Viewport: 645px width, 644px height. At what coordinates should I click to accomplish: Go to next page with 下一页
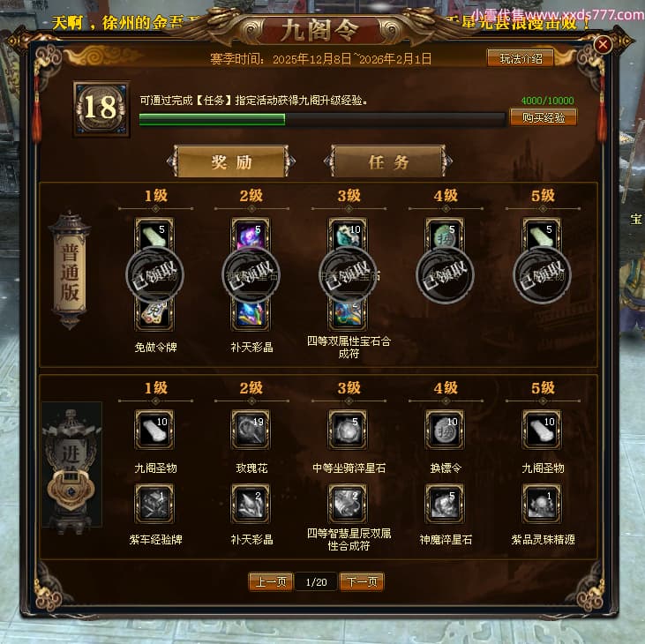tap(362, 581)
